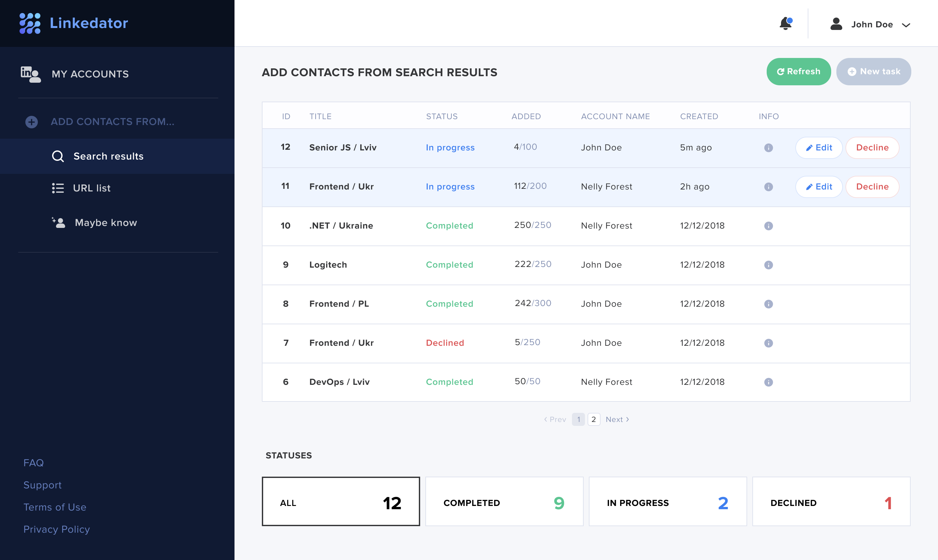This screenshot has height=560, width=938.
Task: Filter by In Progress status card
Action: click(x=667, y=501)
